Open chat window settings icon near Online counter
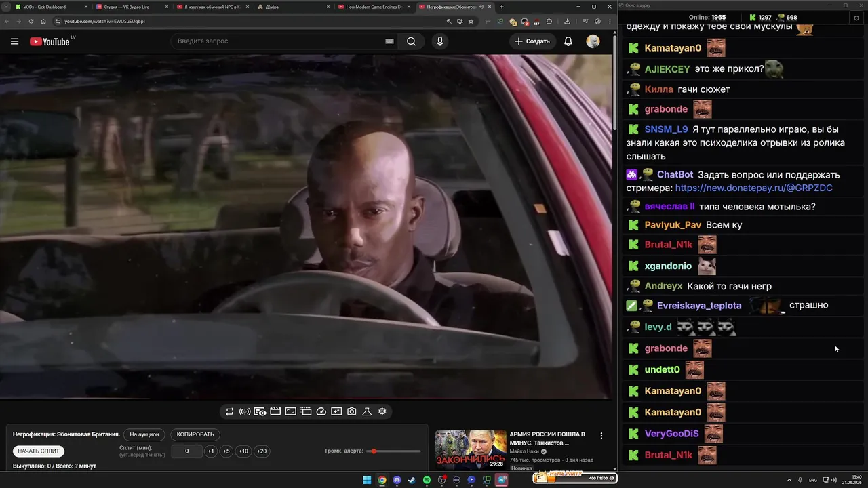868x488 pixels. 856,18
